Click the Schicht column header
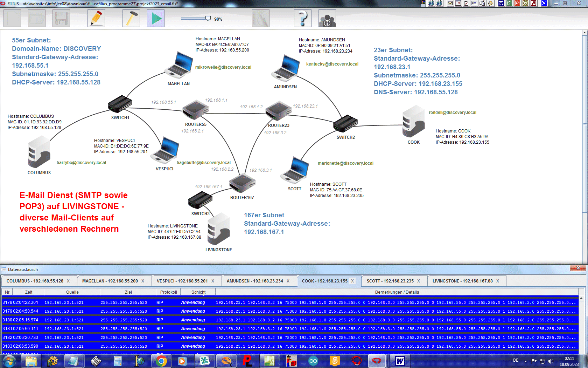The width and height of the screenshot is (588, 368). pos(198,292)
